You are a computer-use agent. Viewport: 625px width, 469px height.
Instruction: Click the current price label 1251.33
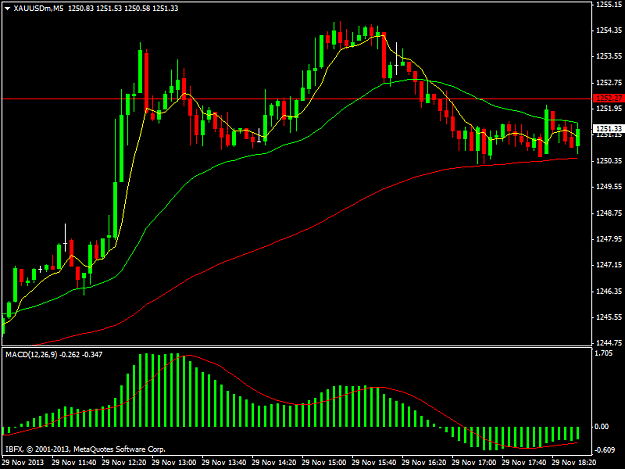point(609,128)
